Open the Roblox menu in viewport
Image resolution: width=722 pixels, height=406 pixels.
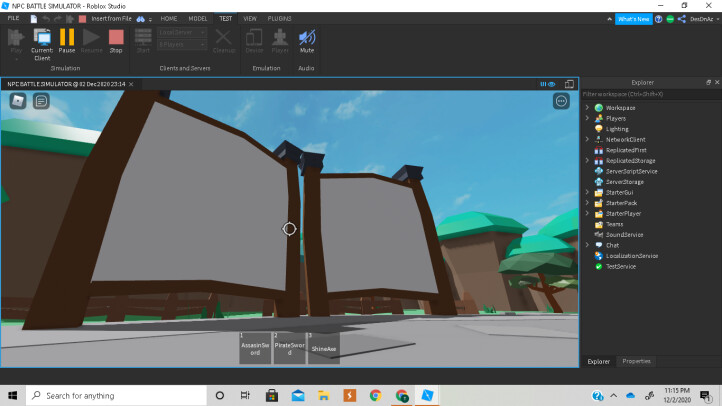[x=18, y=101]
